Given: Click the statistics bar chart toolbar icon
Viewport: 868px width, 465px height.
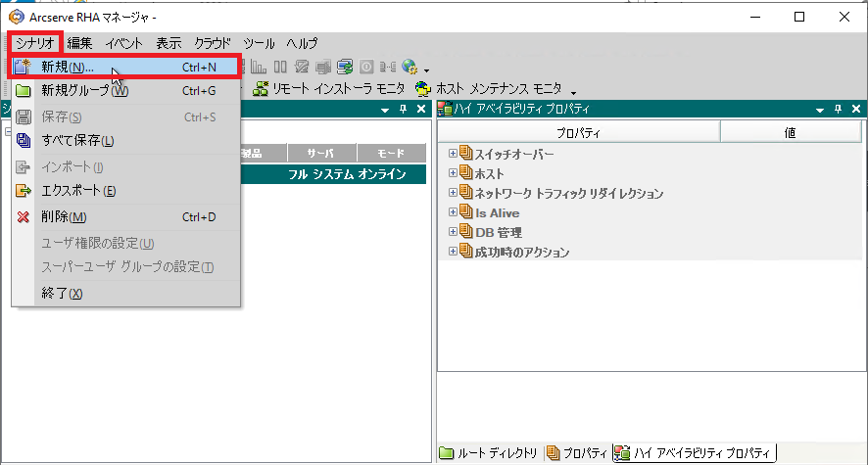Looking at the screenshot, I should click(259, 67).
